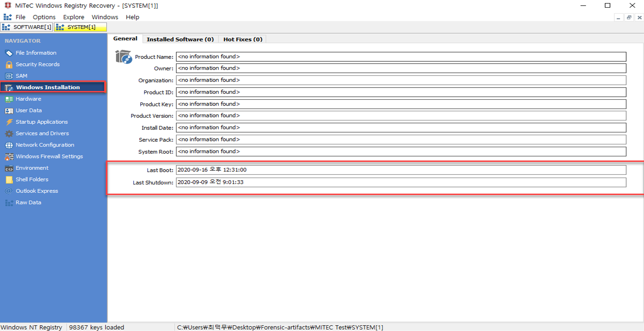Image resolution: width=644 pixels, height=331 pixels.
Task: Open the Environment section
Action: click(32, 168)
